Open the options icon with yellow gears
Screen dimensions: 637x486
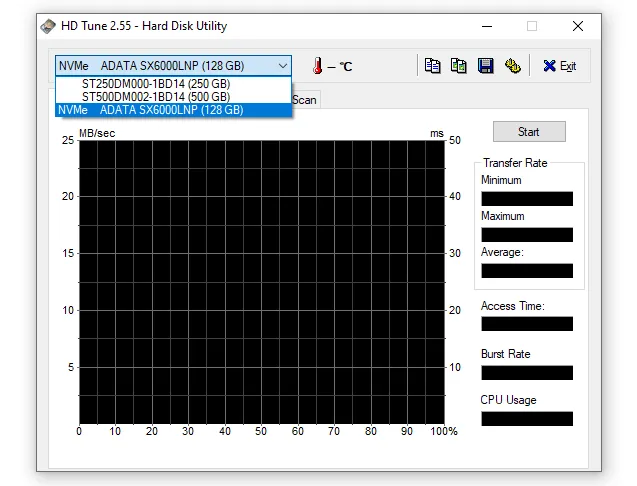coord(513,66)
